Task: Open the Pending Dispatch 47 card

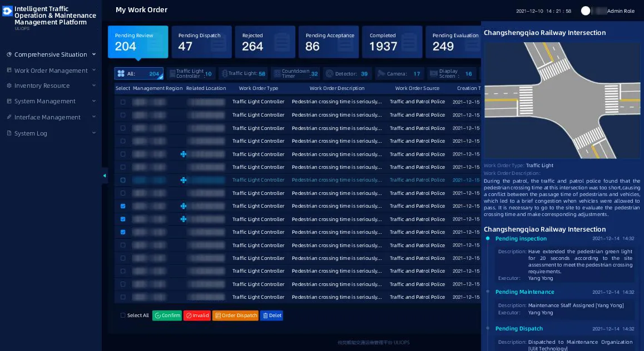Action: [202, 42]
